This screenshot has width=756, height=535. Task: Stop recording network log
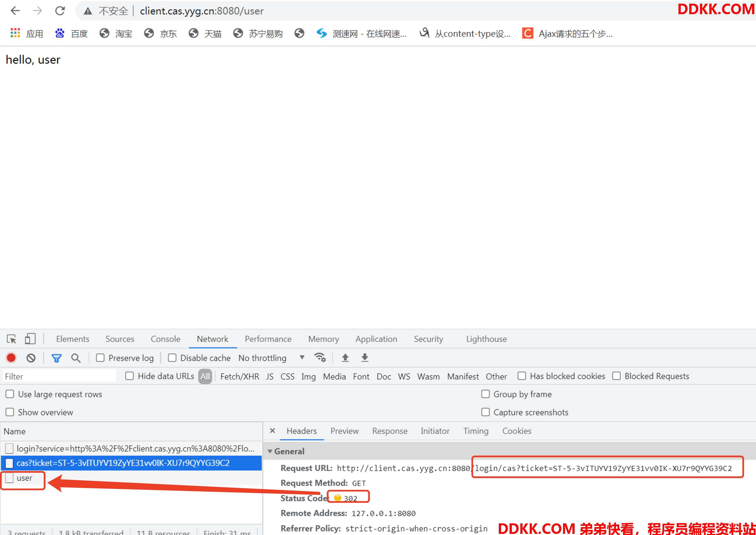click(11, 358)
